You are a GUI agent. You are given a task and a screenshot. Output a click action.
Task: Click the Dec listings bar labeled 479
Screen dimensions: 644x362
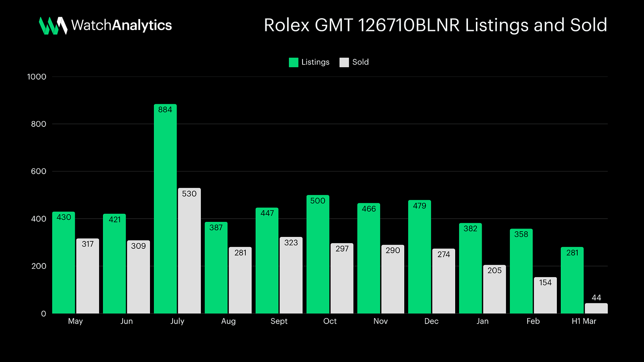(x=420, y=257)
